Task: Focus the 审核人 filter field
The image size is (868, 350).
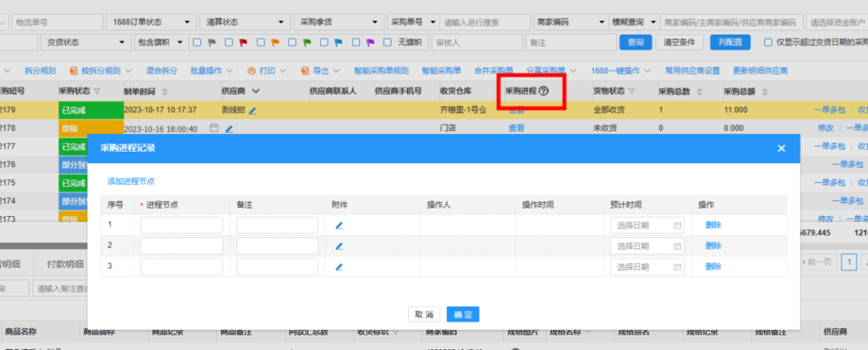Action: 477,42
